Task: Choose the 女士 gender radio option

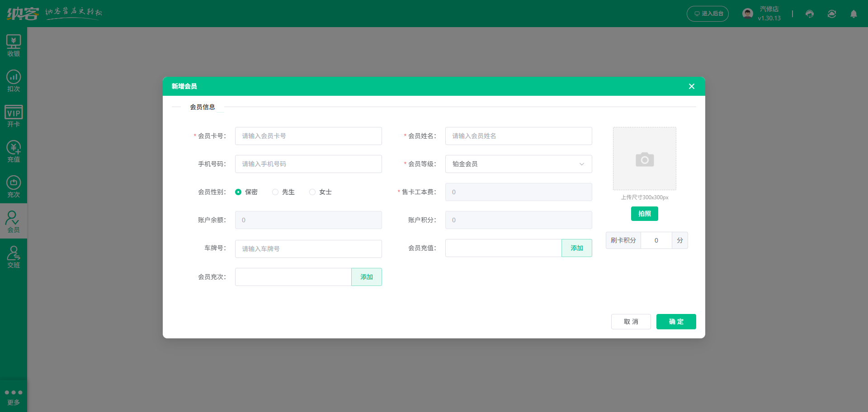Action: (x=312, y=192)
